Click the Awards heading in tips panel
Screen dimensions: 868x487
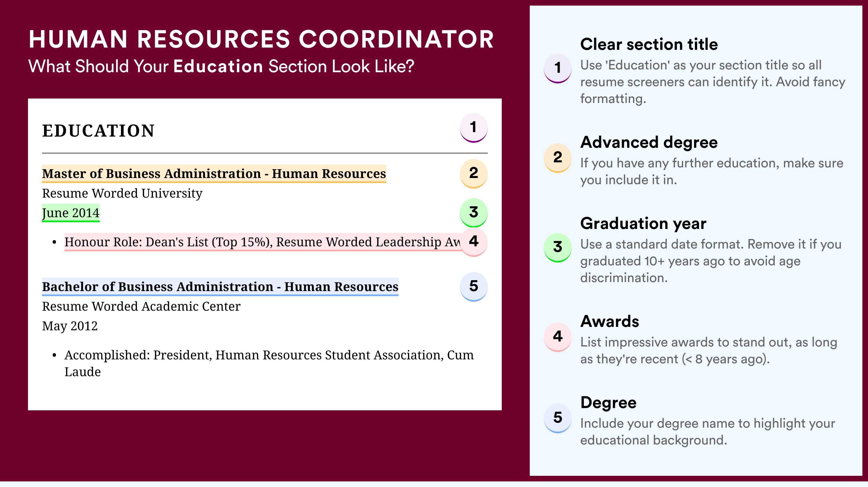610,321
